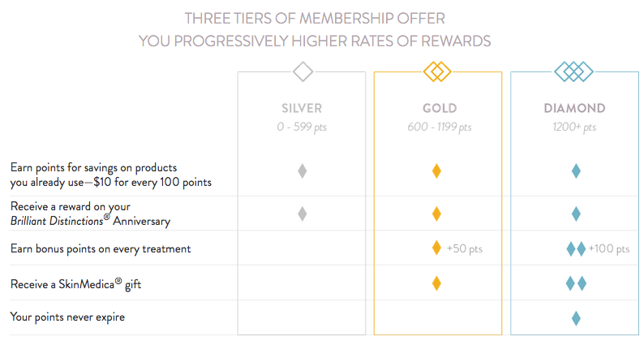644x341 pixels.
Task: Select the SILVER tier heading
Action: coord(302,108)
